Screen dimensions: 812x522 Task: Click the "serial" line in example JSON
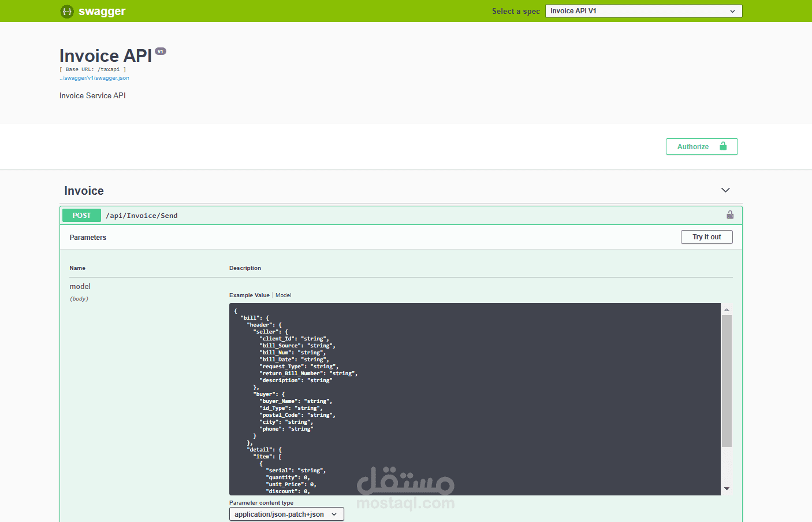pos(296,471)
